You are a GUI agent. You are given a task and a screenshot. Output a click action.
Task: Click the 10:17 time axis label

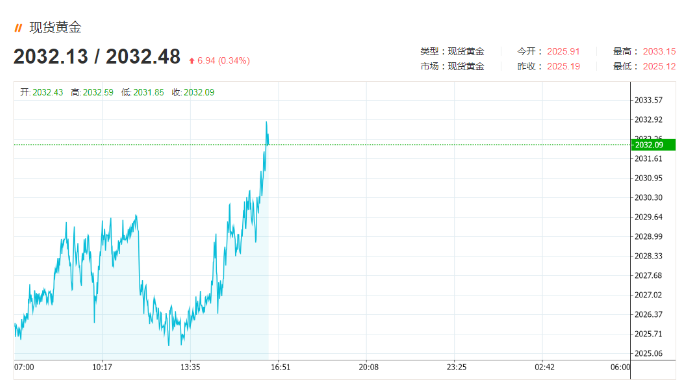(102, 367)
